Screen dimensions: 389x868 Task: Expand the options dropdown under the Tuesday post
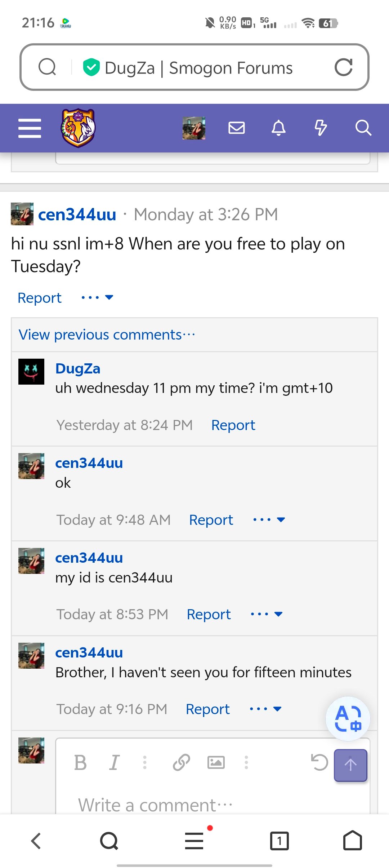[97, 297]
